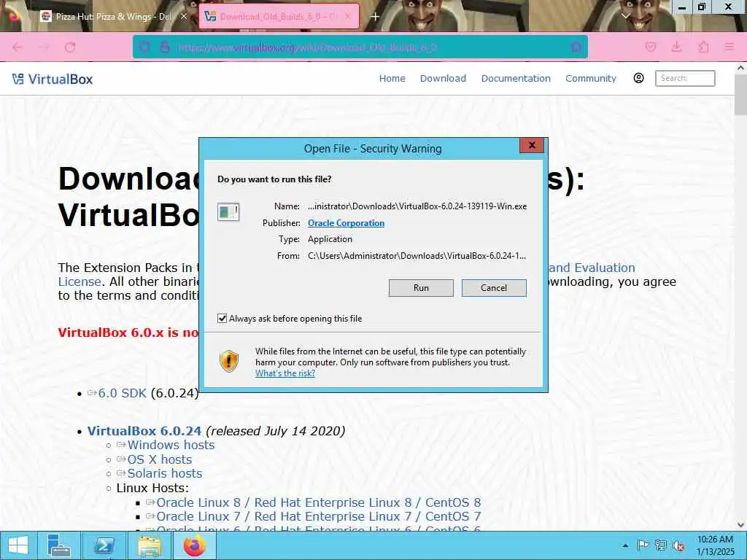Open the Firefox downloads panel
747x560 pixels.
pos(676,47)
